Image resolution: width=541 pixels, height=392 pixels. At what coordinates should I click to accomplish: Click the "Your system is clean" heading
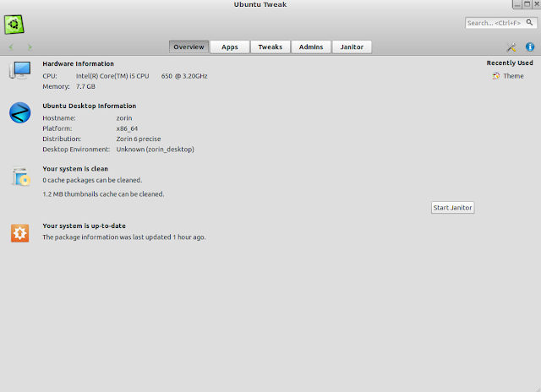click(75, 169)
